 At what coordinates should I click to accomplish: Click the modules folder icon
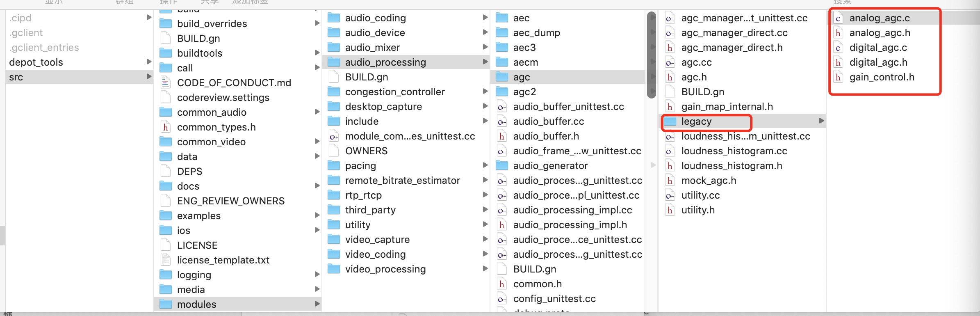click(x=166, y=305)
